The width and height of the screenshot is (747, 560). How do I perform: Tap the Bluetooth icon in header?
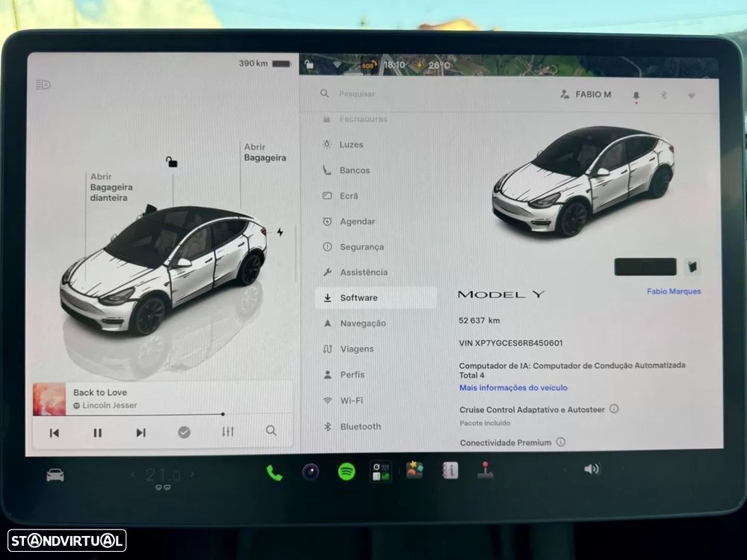point(663,96)
